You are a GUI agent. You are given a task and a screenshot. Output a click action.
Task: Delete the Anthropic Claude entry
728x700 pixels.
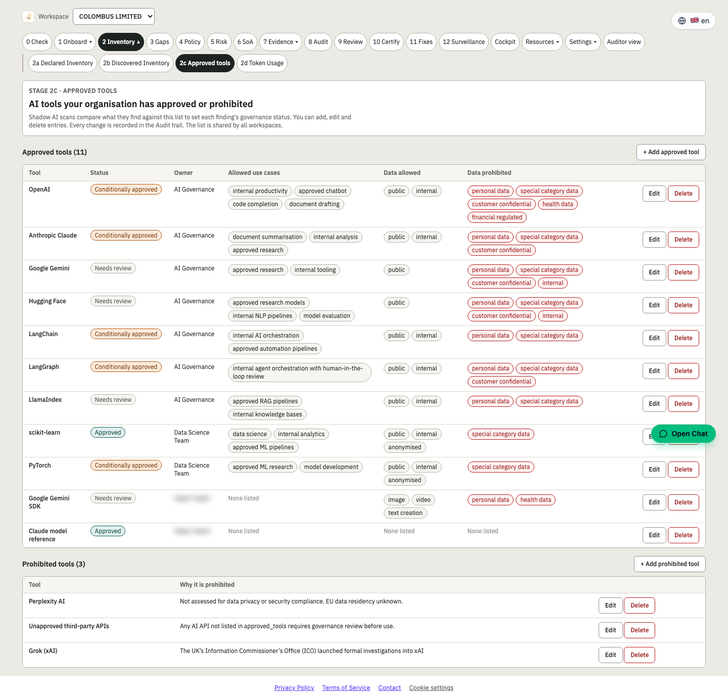click(x=684, y=240)
